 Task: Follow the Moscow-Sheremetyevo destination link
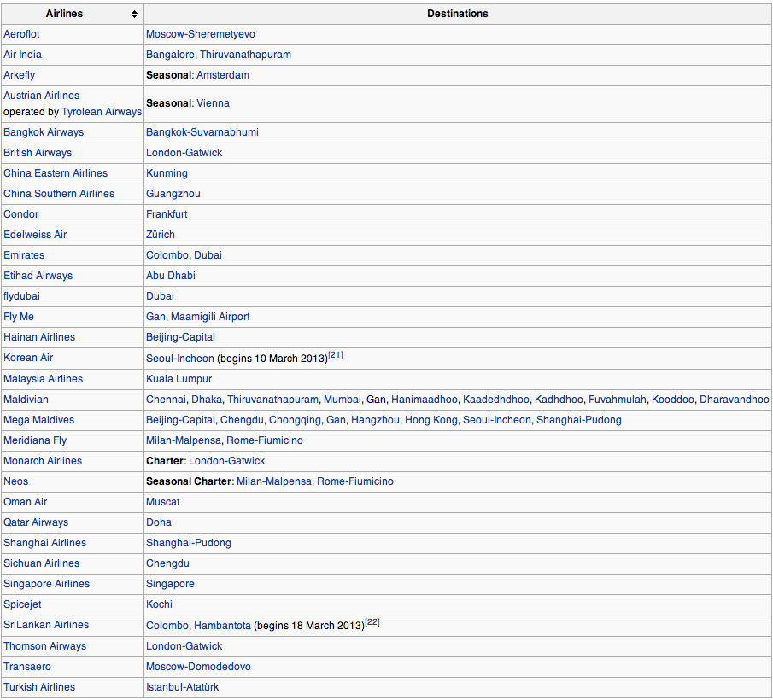pyautogui.click(x=201, y=34)
